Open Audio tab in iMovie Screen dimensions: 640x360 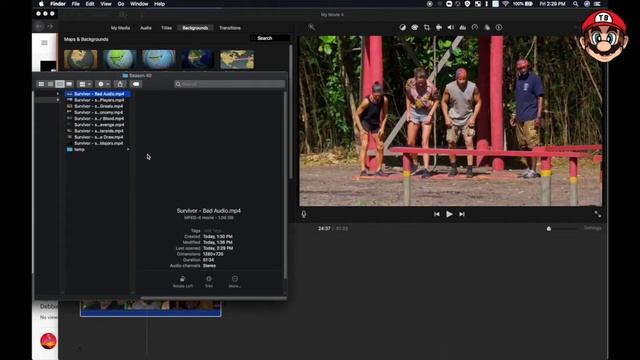(146, 28)
